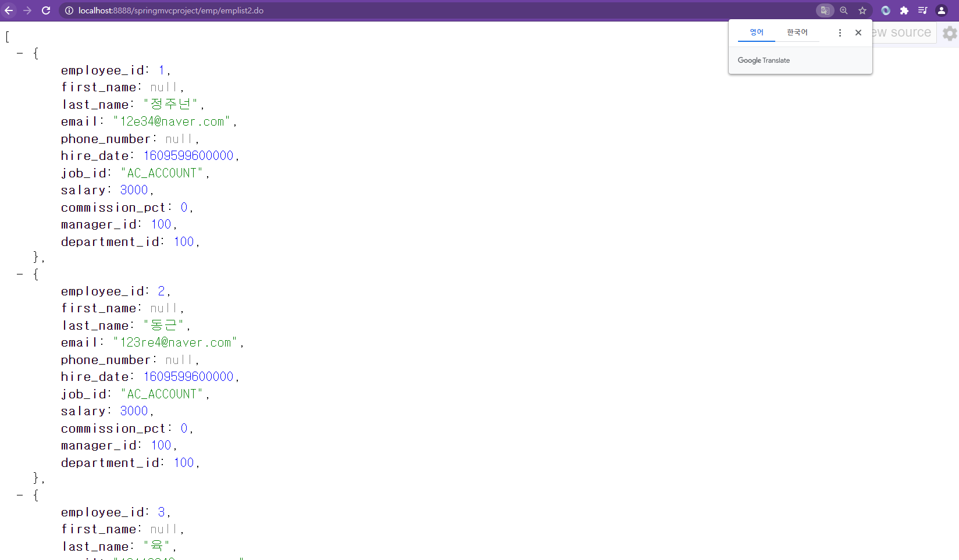
Task: Select the 한국어 tab in translate popup
Action: [797, 33]
